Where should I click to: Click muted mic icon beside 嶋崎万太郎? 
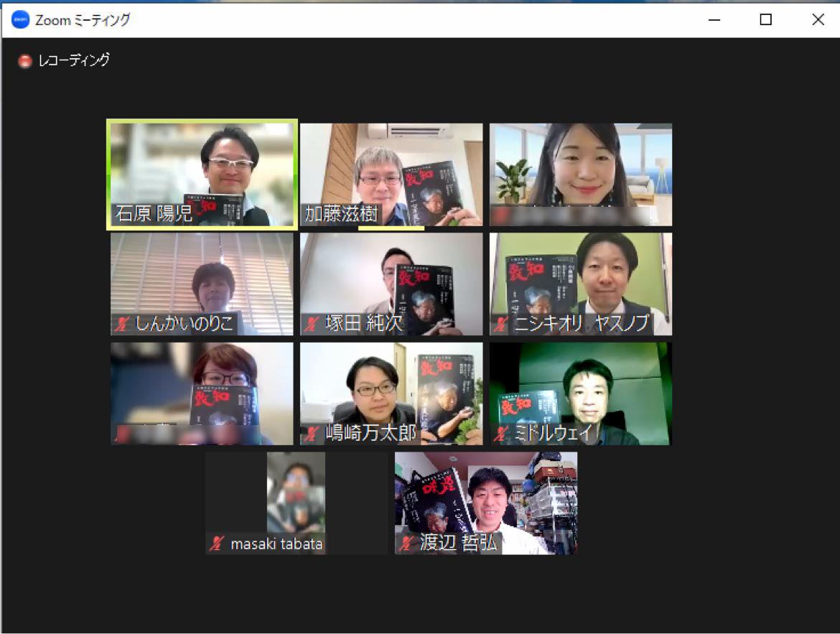tap(312, 434)
